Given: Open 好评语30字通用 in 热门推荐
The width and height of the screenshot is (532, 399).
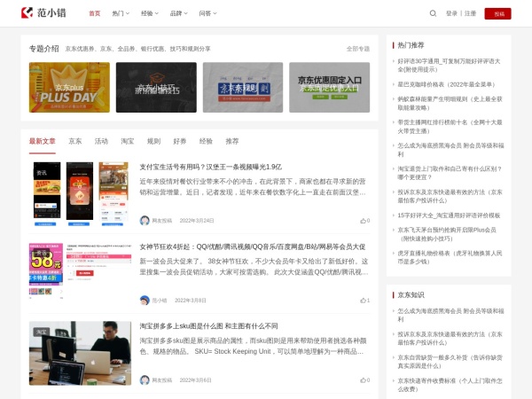Looking at the screenshot, I should tap(449, 65).
